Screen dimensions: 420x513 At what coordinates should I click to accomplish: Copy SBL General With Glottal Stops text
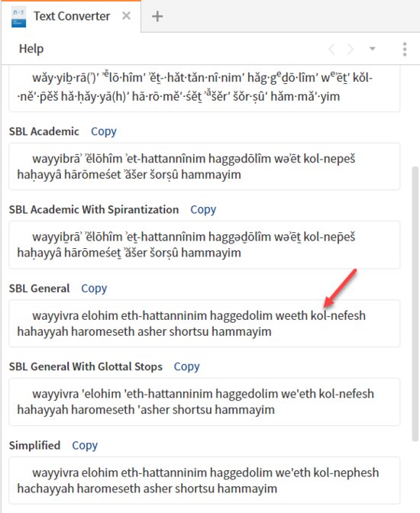pos(186,366)
